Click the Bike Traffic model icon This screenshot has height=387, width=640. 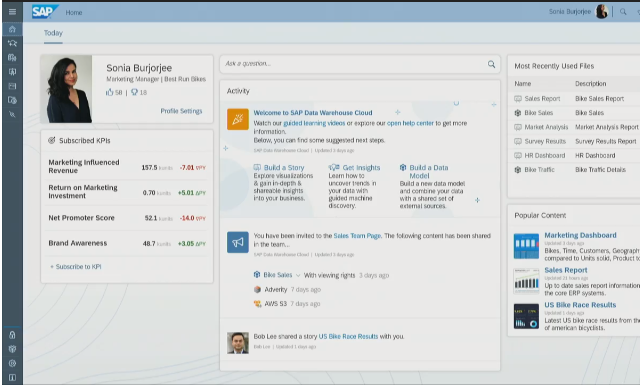coord(518,170)
